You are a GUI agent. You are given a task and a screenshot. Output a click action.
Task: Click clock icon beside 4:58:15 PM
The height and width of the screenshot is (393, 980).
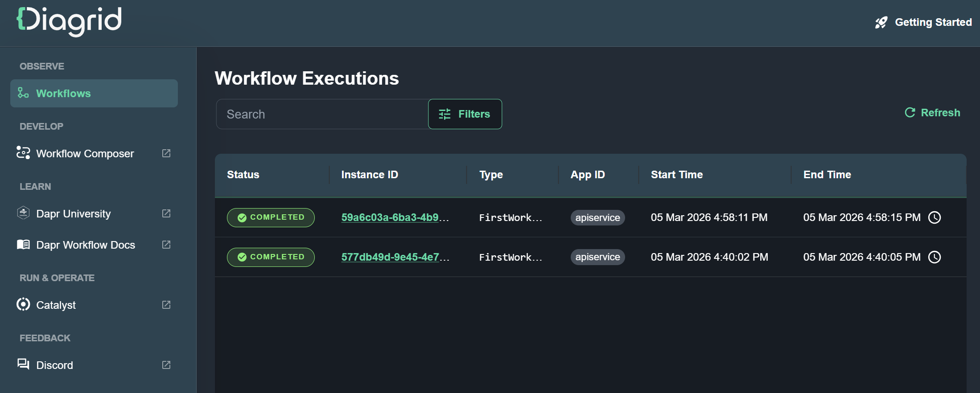[x=935, y=217]
